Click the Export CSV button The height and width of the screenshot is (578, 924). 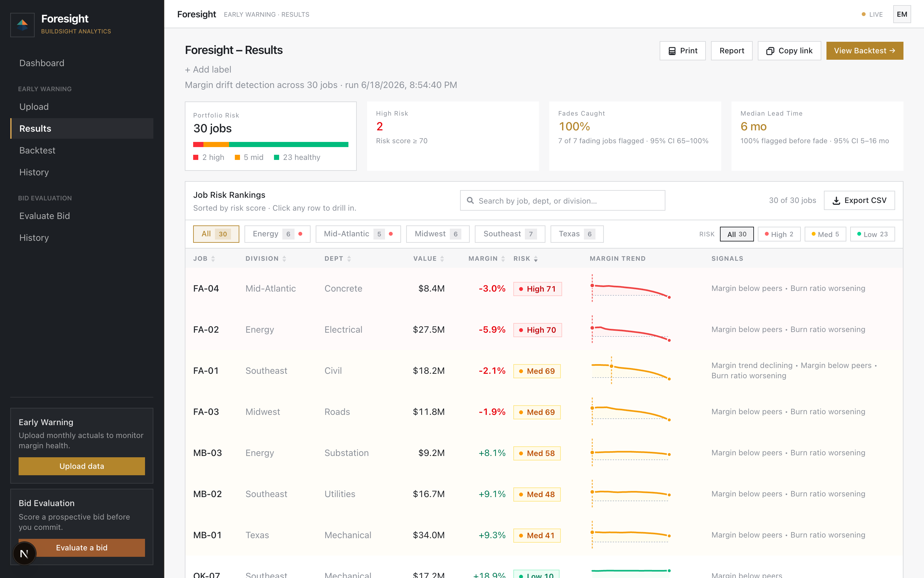[859, 201]
